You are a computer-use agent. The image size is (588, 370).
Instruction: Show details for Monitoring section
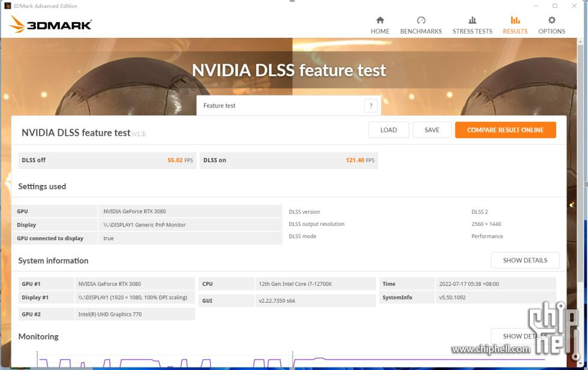[x=525, y=336]
